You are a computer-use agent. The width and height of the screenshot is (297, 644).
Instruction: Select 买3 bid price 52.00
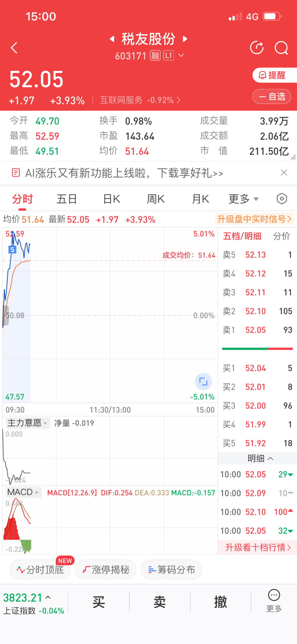tap(256, 405)
